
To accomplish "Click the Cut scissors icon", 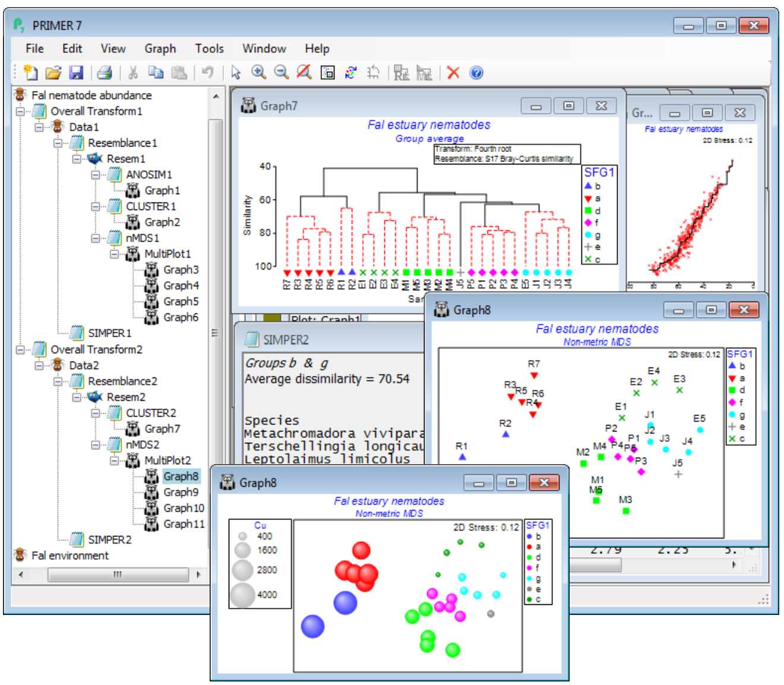I will tap(133, 72).
